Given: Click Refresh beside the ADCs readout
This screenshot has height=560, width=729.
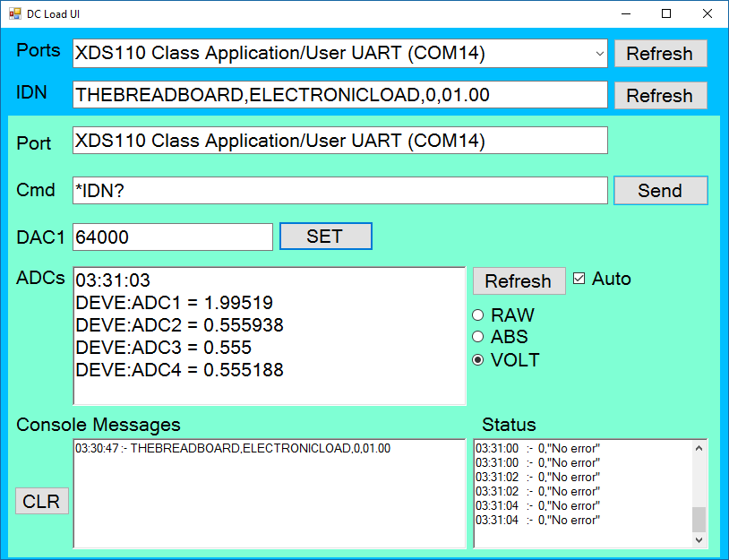Looking at the screenshot, I should pyautogui.click(x=519, y=280).
